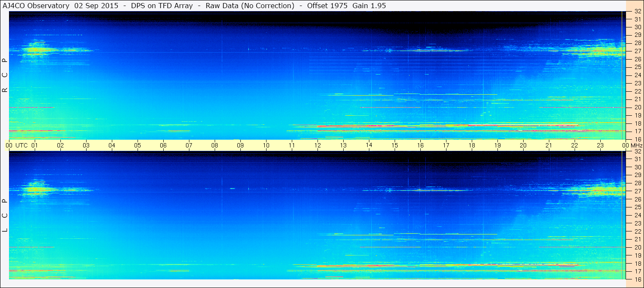Click the 23 MHz tick on the RCP scale
Screen dimensions: 644x288
pyautogui.click(x=637, y=83)
